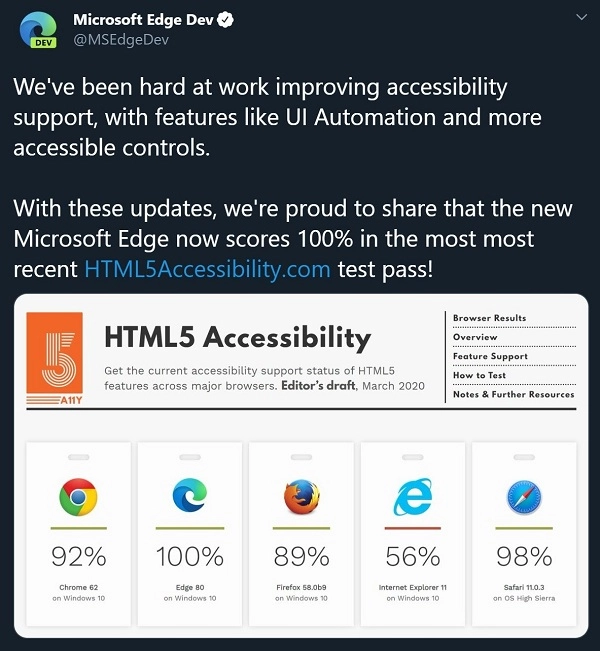Viewport: 600px width, 651px height.
Task: Open the tweet options chevron menu
Action: point(582,17)
